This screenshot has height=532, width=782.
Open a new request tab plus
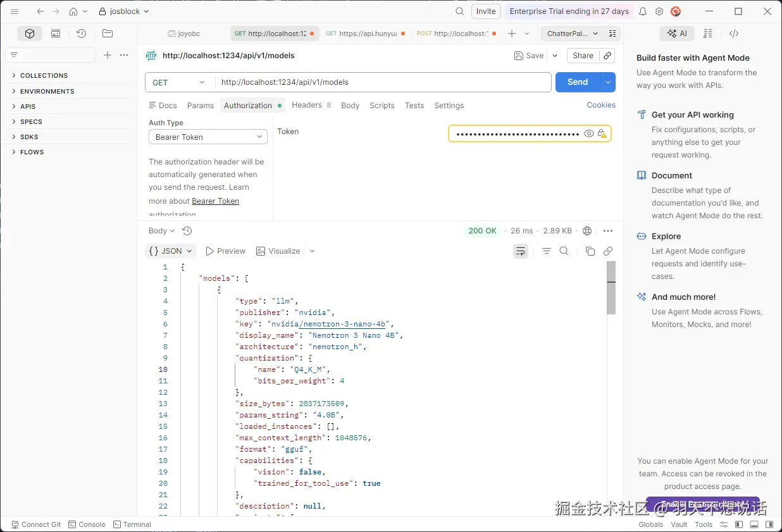[512, 34]
